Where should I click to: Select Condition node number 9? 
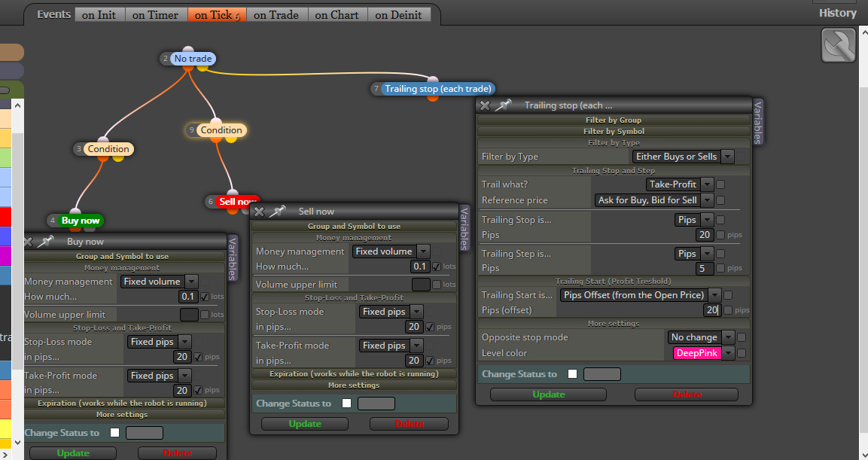[x=221, y=130]
